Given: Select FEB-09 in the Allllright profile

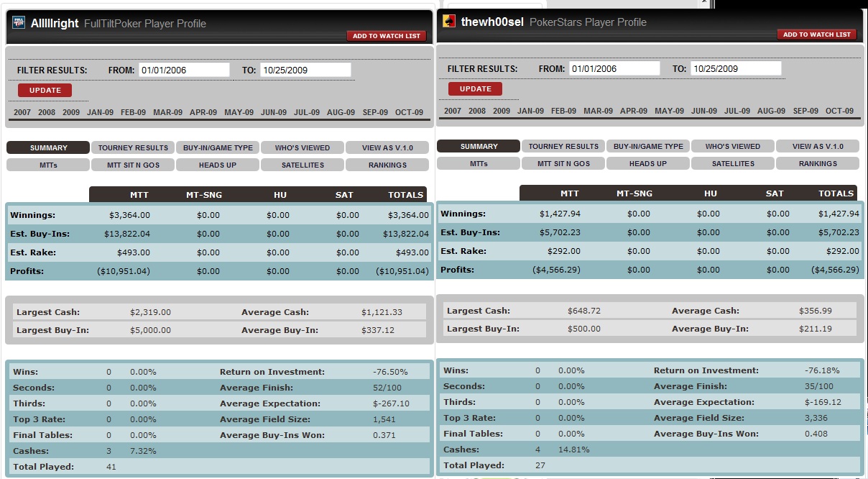Looking at the screenshot, I should (133, 112).
